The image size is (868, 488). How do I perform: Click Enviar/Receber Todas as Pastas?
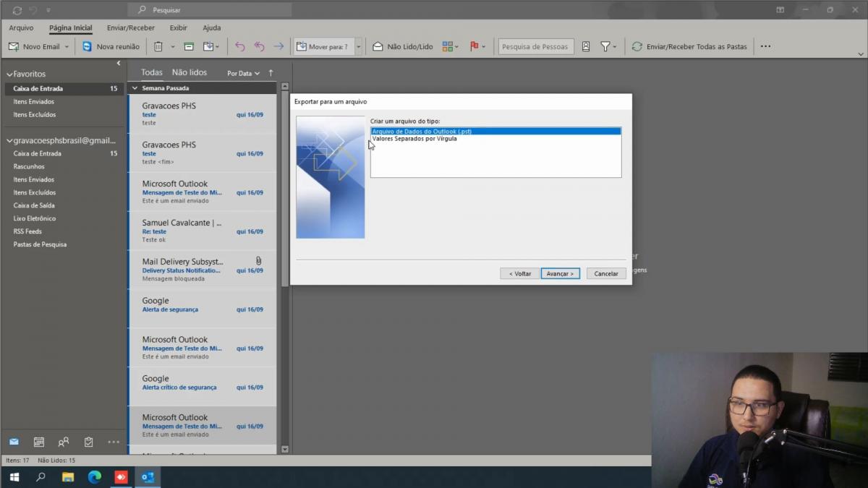(689, 46)
